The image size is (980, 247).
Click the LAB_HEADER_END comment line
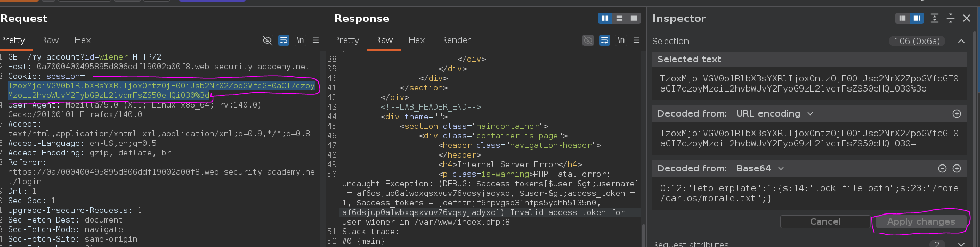[x=431, y=107]
